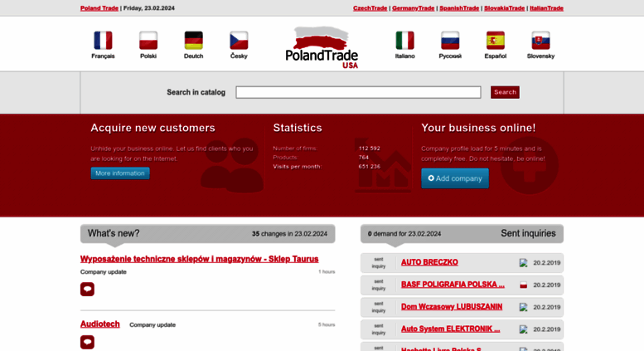644x351 pixels.
Task: Pick the Italiano flag
Action: tap(405, 41)
